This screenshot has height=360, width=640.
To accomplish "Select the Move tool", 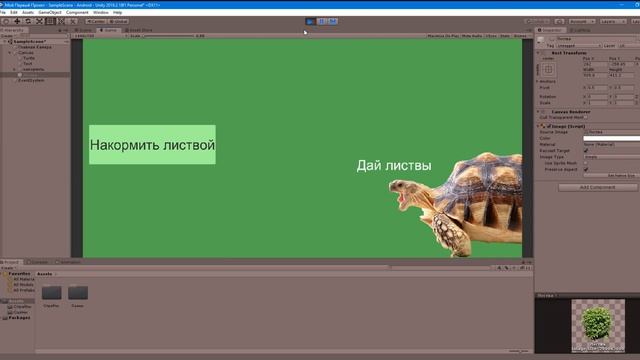I will click(x=17, y=21).
